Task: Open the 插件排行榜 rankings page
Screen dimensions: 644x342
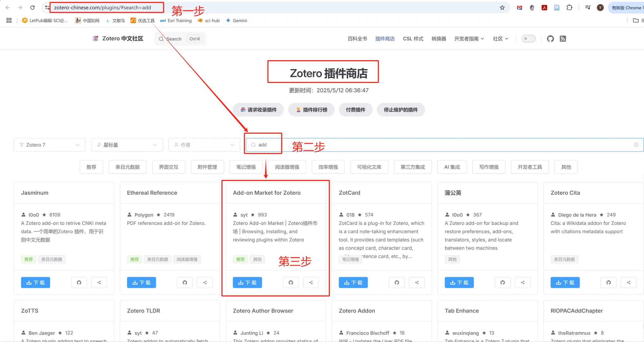Action: coord(311,110)
